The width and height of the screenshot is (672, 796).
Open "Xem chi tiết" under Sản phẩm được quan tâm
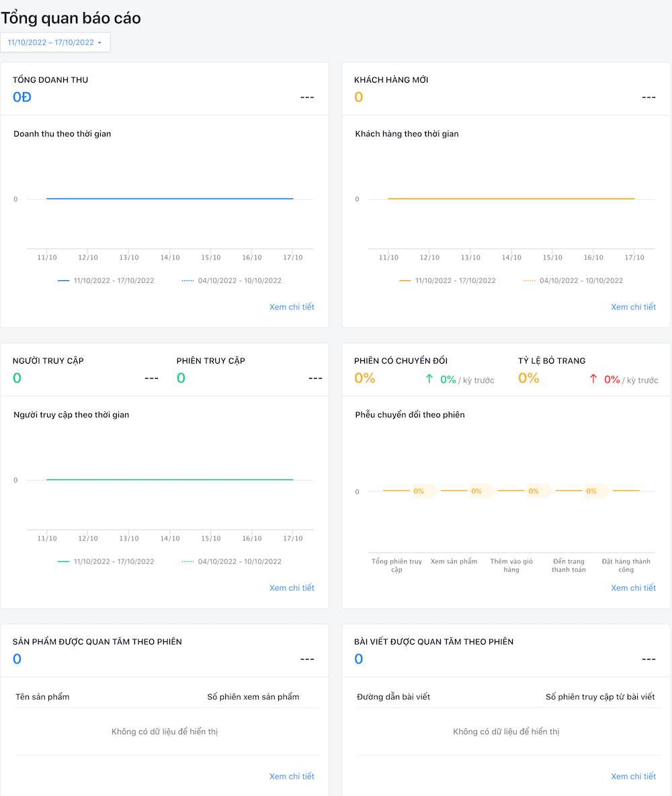(292, 776)
